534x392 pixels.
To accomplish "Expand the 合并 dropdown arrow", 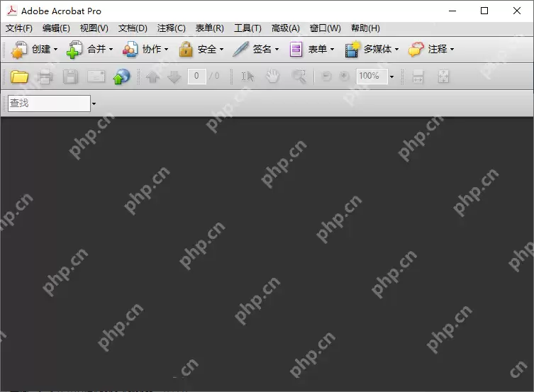I will point(111,50).
